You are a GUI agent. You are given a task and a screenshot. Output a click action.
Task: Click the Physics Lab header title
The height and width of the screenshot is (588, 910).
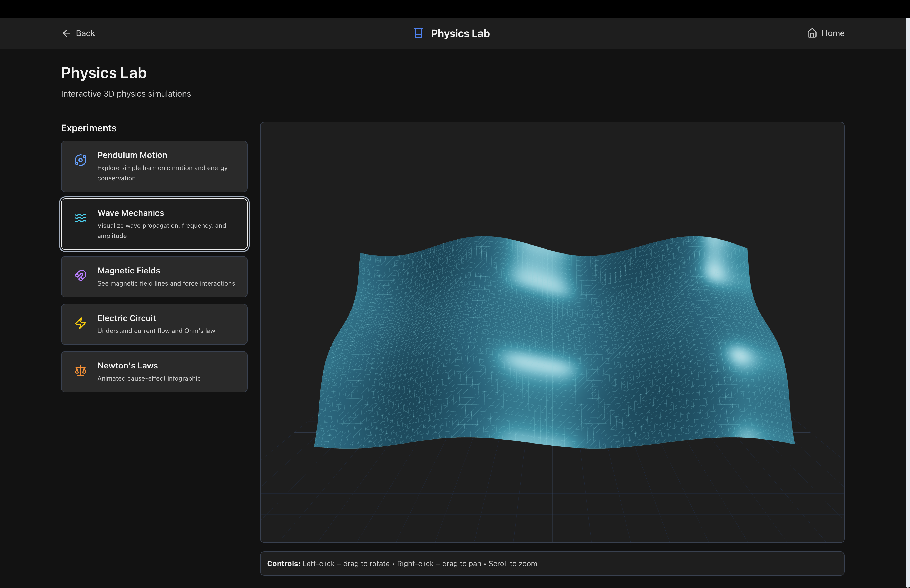pyautogui.click(x=460, y=34)
